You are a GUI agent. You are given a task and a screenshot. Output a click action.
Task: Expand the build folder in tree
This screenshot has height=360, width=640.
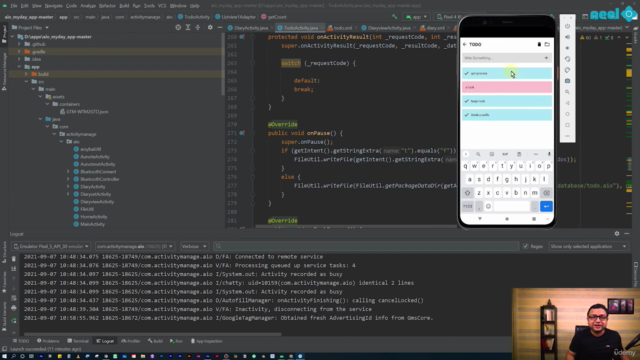pyautogui.click(x=27, y=74)
